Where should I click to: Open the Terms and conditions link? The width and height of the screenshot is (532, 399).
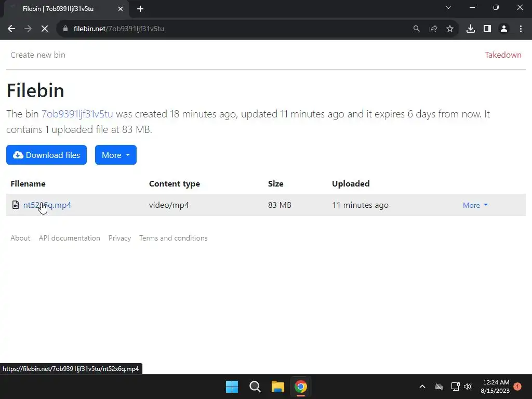[x=174, y=238]
